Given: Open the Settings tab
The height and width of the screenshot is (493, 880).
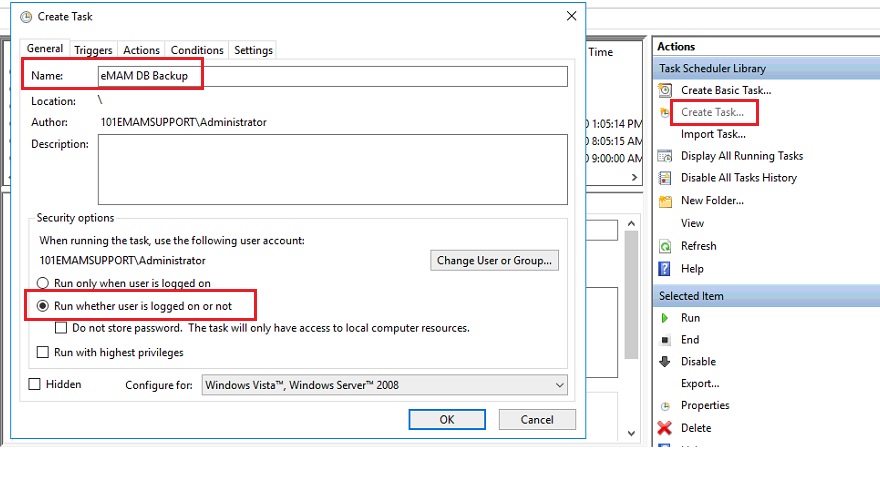Looking at the screenshot, I should [253, 50].
